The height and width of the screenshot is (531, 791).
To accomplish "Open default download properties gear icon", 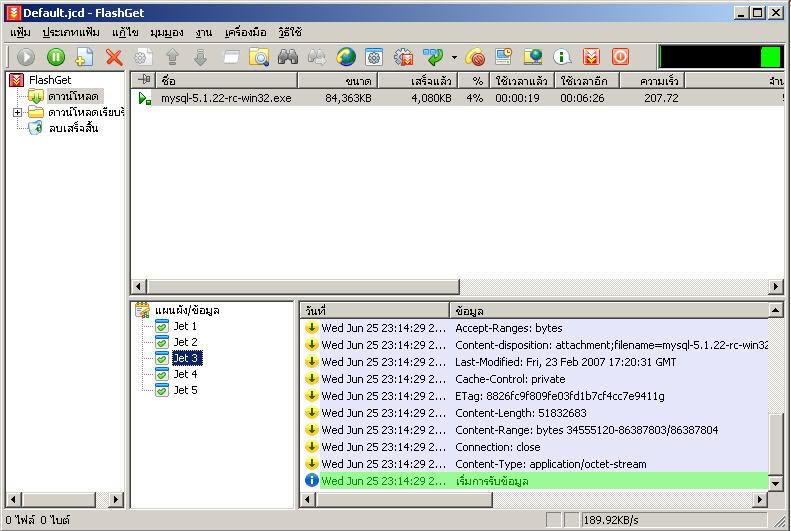I will pyautogui.click(x=404, y=57).
